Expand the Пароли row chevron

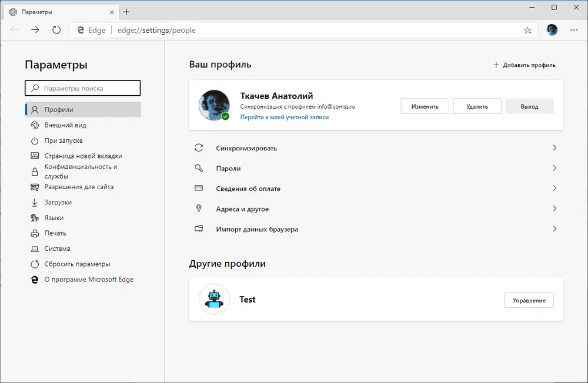pyautogui.click(x=553, y=168)
